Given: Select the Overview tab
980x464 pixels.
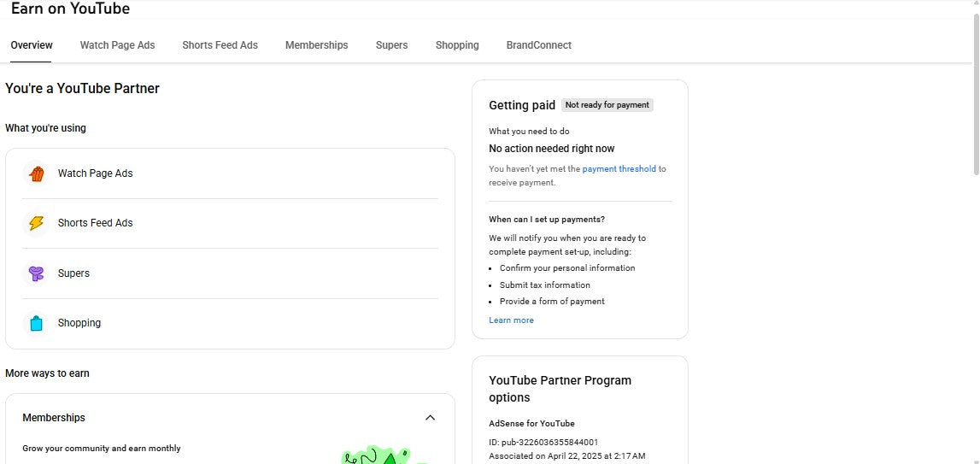Looking at the screenshot, I should point(32,45).
